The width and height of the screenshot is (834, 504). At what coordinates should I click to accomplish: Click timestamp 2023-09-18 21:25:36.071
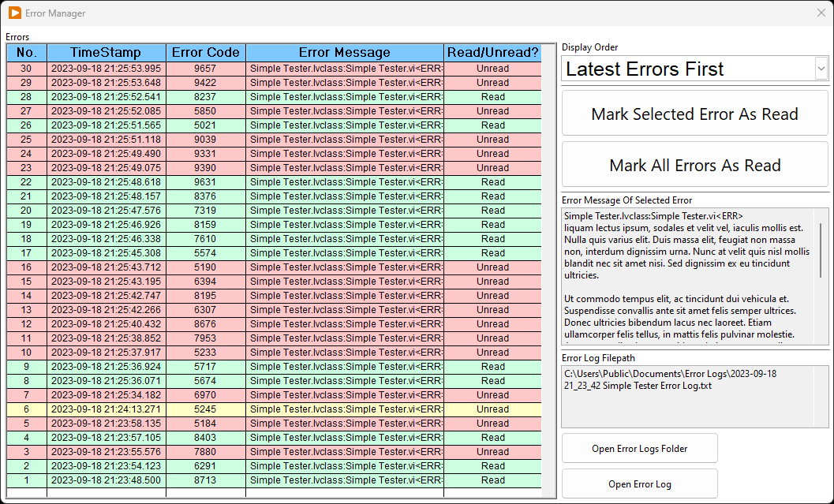(106, 381)
